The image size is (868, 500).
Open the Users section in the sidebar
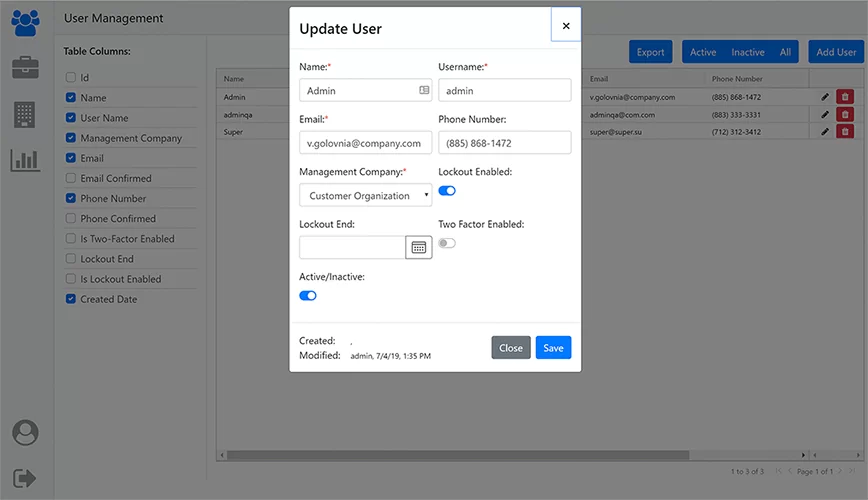coord(25,23)
